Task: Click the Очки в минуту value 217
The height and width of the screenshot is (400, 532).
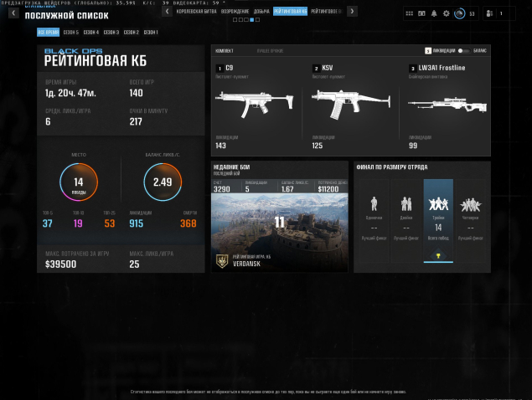Action: (136, 121)
